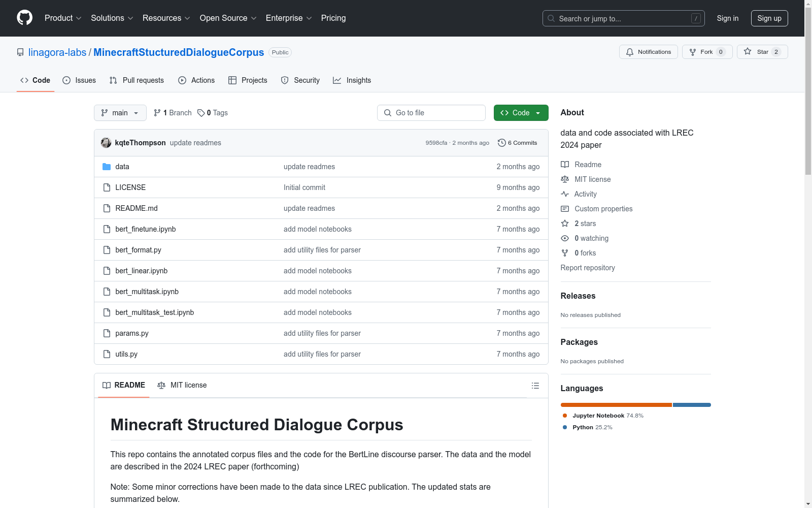Click the tags icon next to 0 Tags
This screenshot has width=812, height=508.
click(x=201, y=113)
